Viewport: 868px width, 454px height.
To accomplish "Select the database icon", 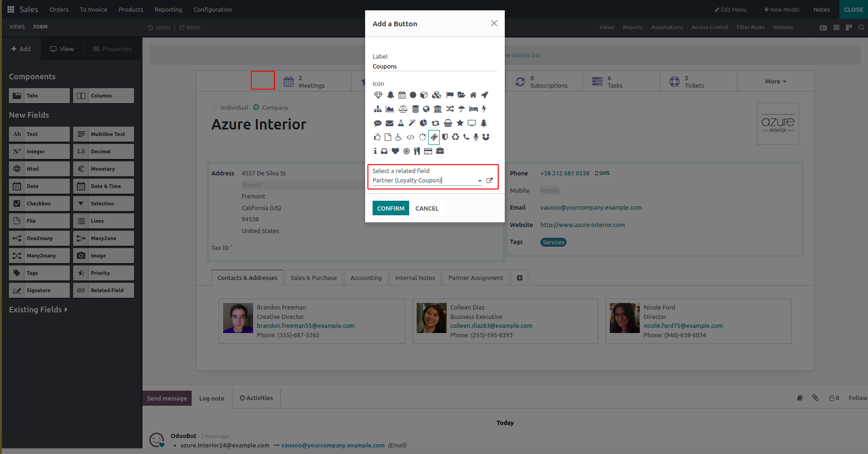I will 415,109.
